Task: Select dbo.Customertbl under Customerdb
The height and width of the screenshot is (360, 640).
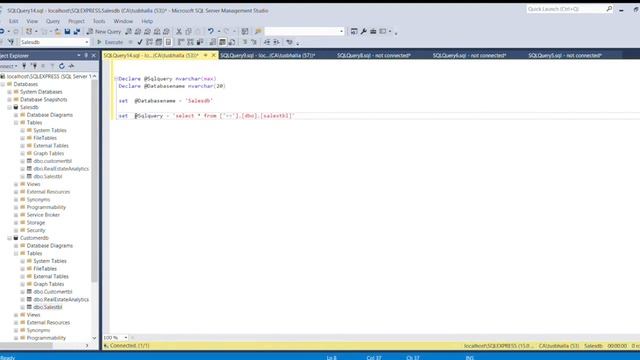Action: [53, 292]
